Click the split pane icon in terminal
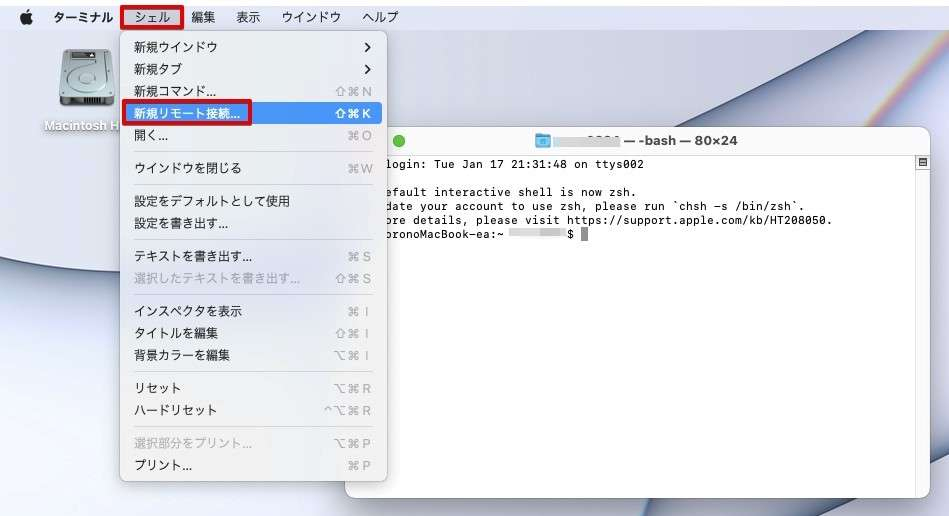949x516 pixels. [922, 162]
